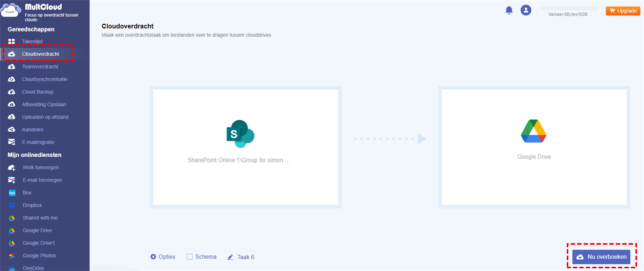Open Google Drive1 in the sidebar
The width and height of the screenshot is (644, 271).
(39, 243)
